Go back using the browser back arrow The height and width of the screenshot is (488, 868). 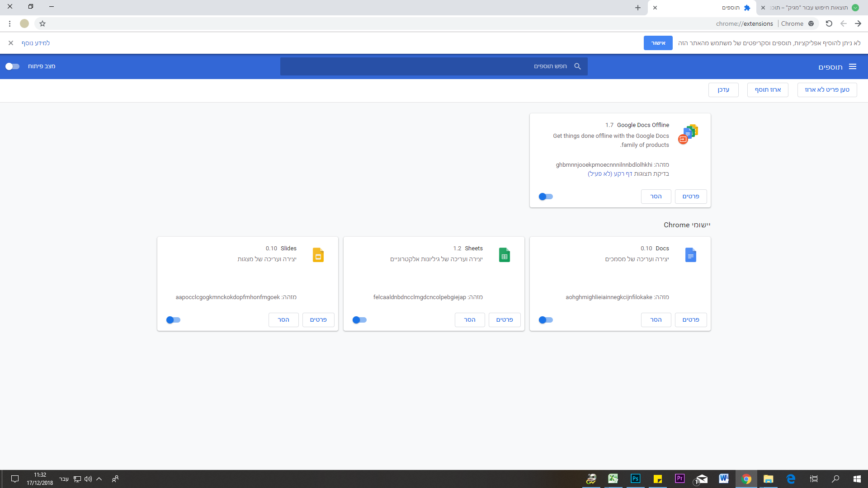pyautogui.click(x=844, y=23)
